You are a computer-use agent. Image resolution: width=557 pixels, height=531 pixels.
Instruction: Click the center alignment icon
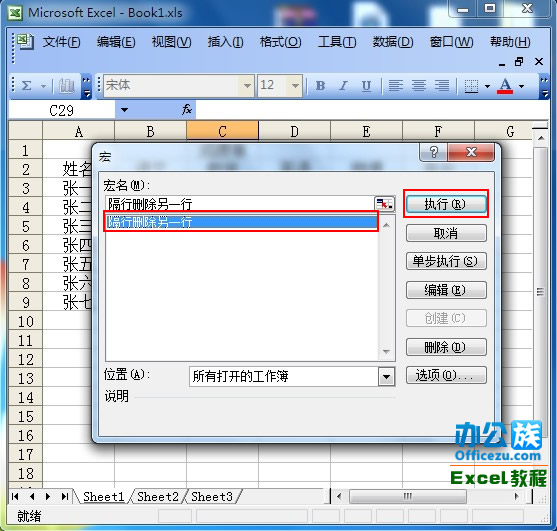pos(419,86)
